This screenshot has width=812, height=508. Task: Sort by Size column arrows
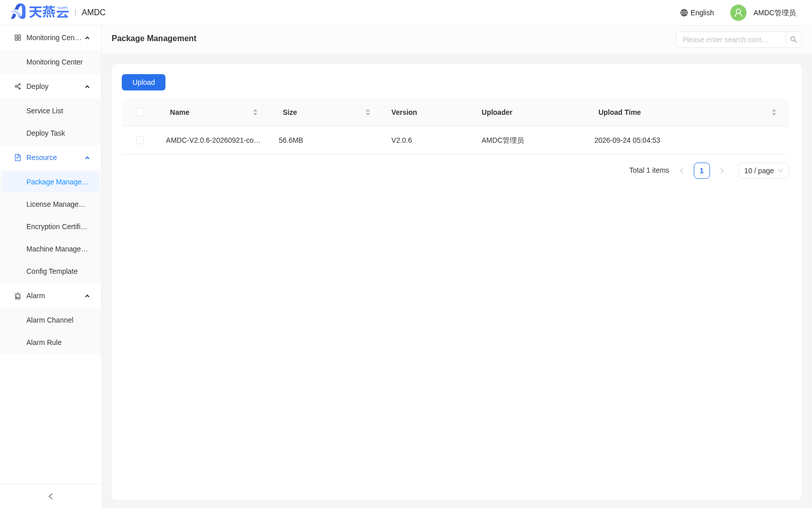click(x=368, y=112)
